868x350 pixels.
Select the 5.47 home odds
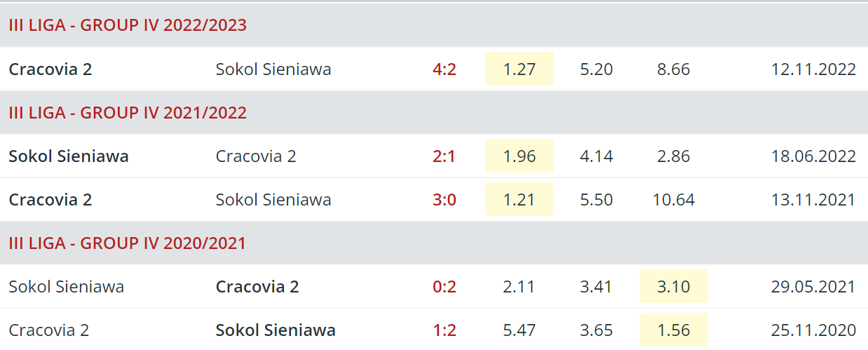pos(520,330)
